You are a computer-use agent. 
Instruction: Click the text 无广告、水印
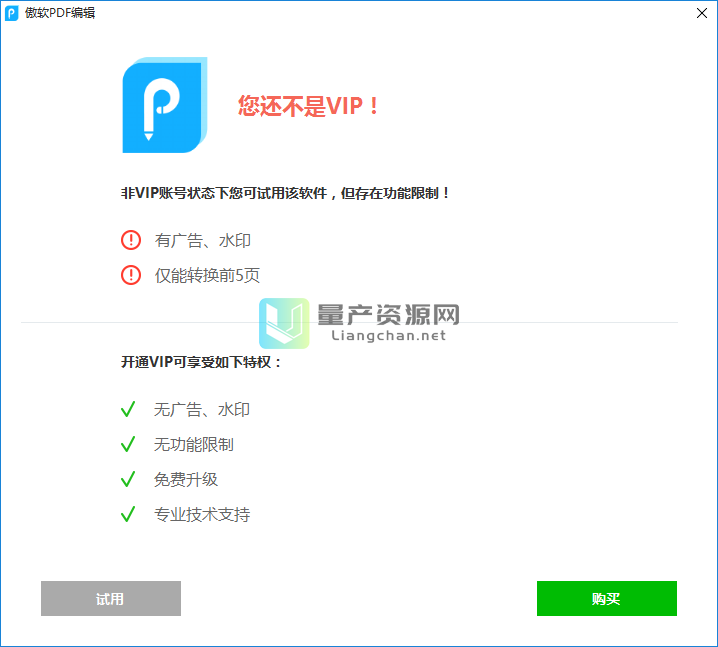(x=202, y=409)
